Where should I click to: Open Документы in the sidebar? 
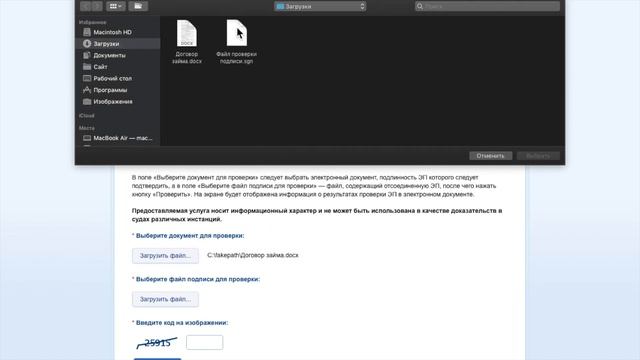click(x=118, y=55)
